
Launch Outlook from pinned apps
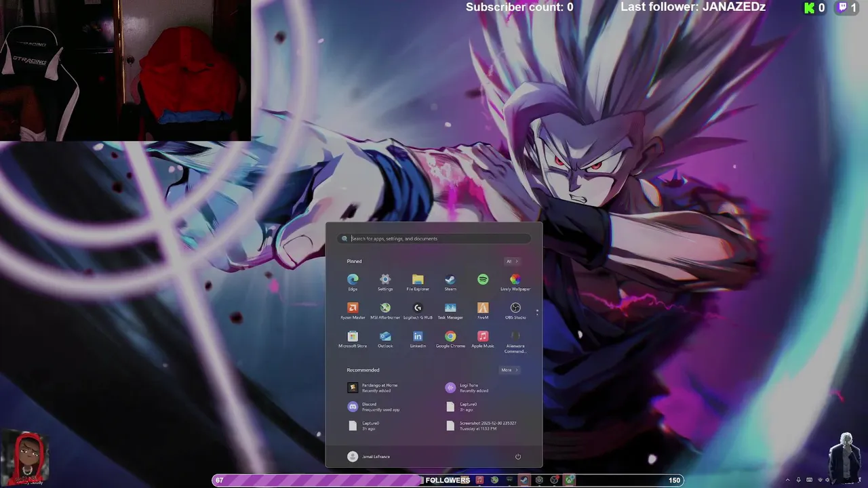click(x=385, y=339)
